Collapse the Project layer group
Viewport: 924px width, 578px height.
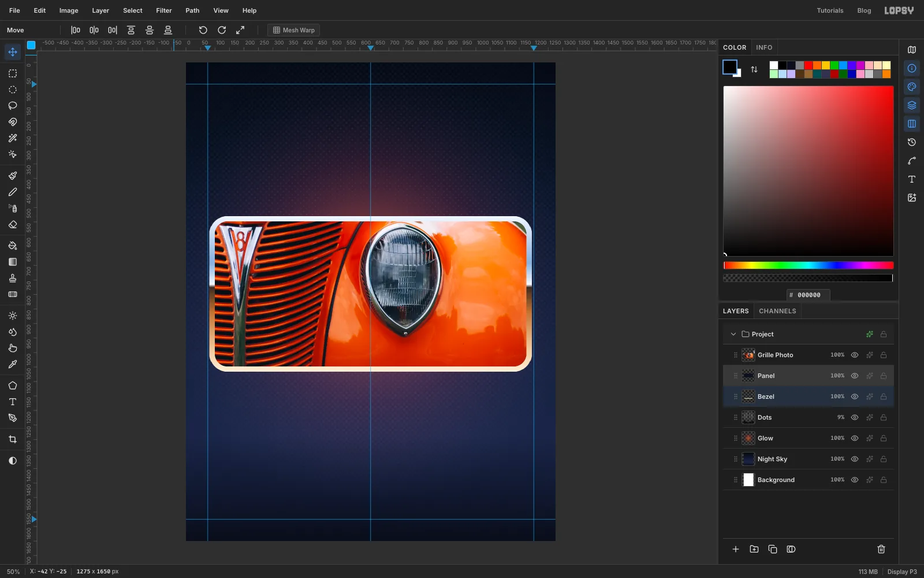[733, 334]
